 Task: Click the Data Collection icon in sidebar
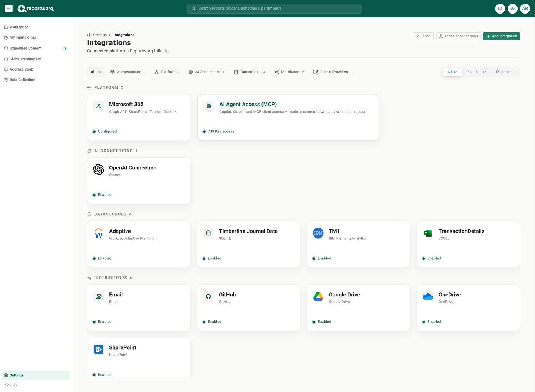pos(6,80)
